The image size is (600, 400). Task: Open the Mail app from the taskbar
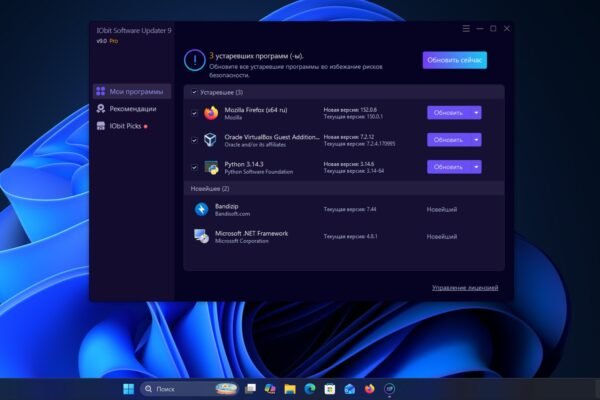pyautogui.click(x=349, y=389)
